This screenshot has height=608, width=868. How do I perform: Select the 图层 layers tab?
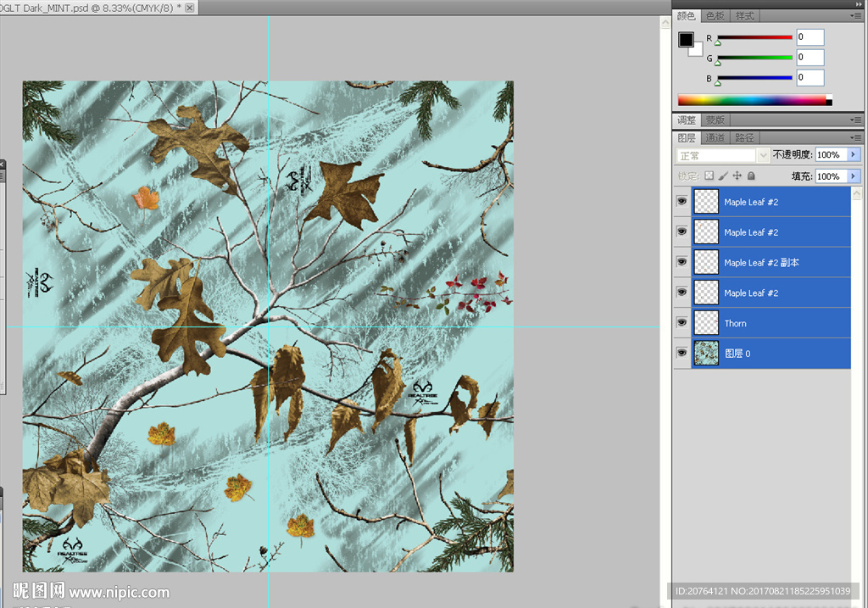[687, 137]
